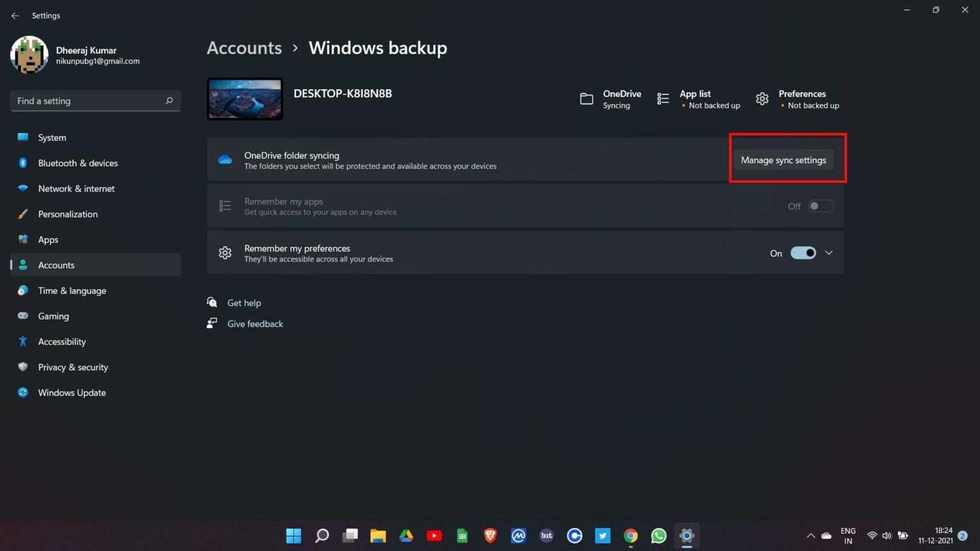Expand Remember my preferences options

(829, 253)
